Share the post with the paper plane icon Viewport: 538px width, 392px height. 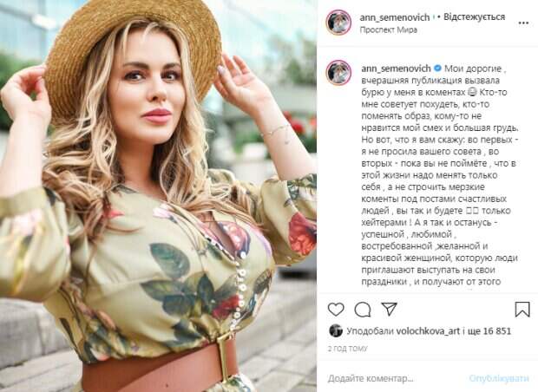(390, 309)
